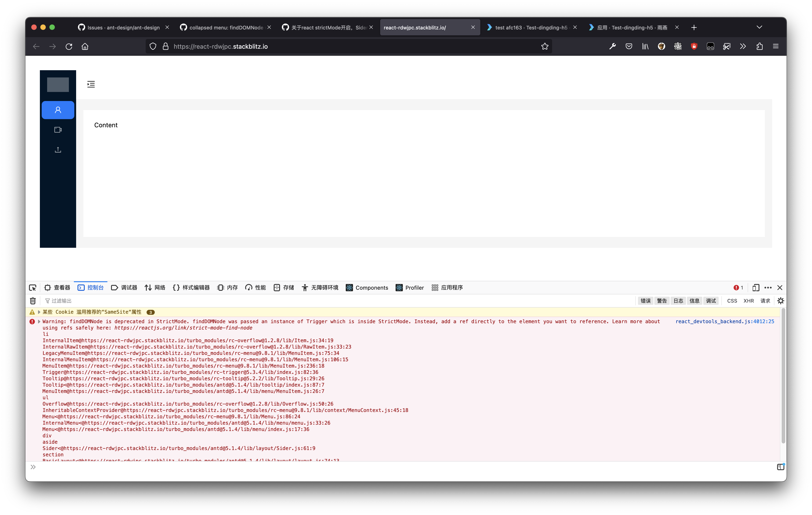Toggle the 警告 console filter
This screenshot has height=515, width=812.
tap(662, 301)
